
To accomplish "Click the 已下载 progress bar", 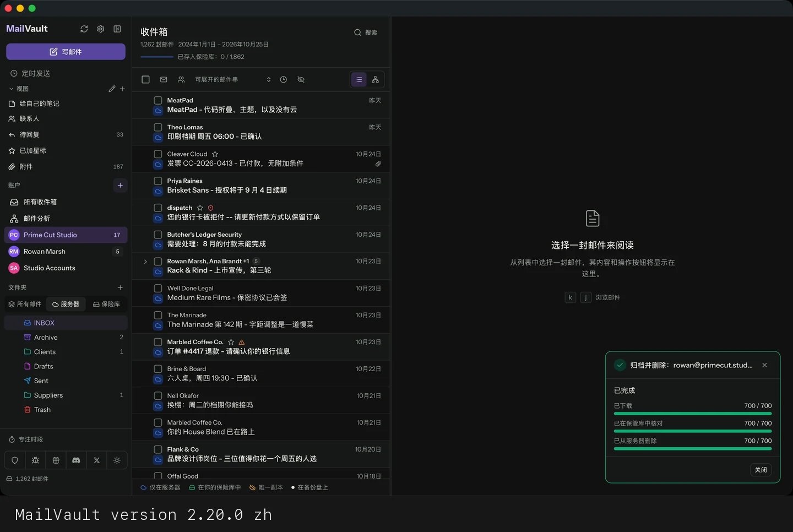I will tap(693, 414).
